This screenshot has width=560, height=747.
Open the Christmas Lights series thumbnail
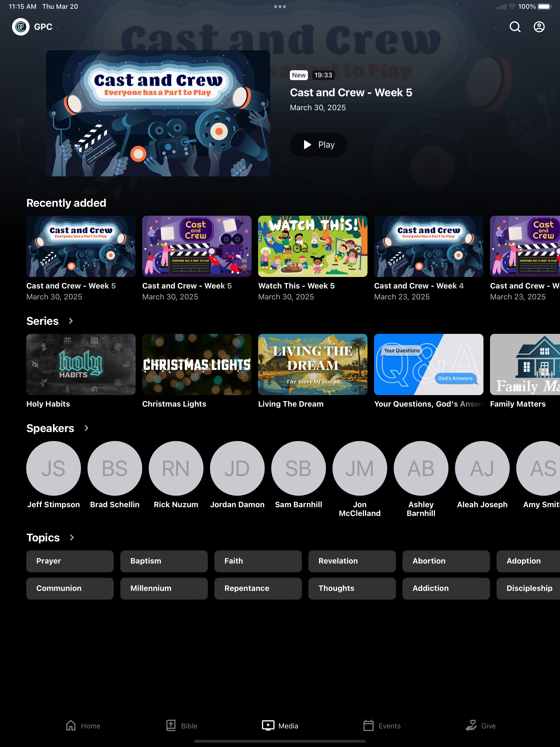point(197,364)
